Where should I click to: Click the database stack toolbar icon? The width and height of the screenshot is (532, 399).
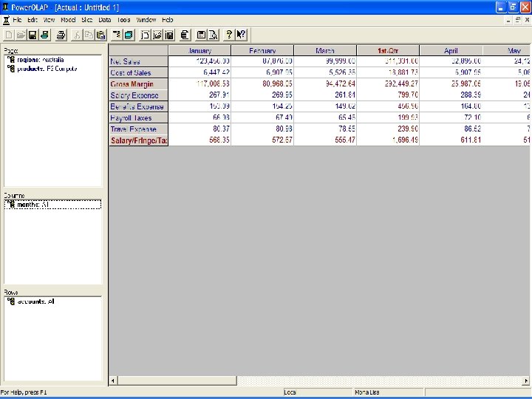pos(185,35)
